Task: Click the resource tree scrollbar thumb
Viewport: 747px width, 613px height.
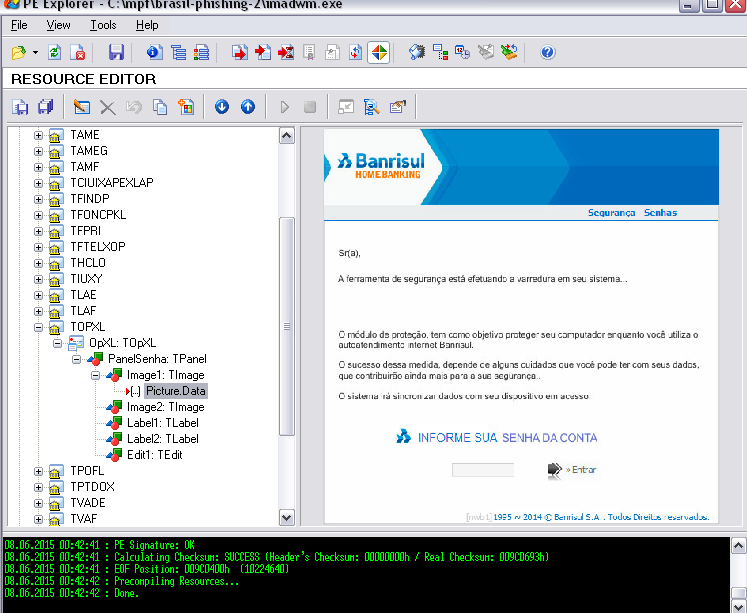Action: point(287,326)
